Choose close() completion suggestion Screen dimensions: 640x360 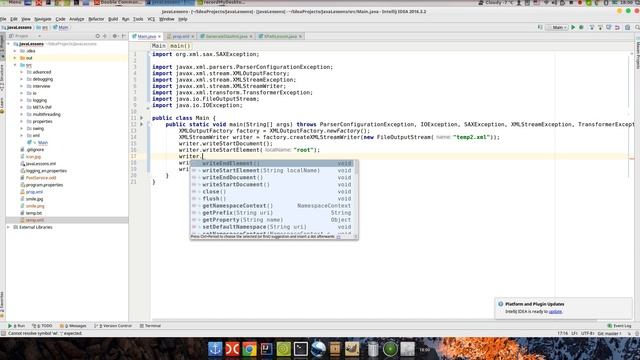tap(272, 192)
